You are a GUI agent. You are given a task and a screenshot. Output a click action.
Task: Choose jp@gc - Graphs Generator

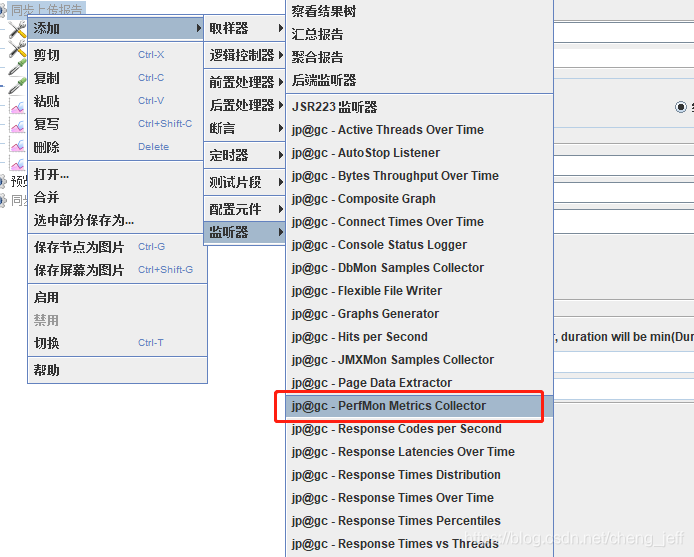pos(420,314)
